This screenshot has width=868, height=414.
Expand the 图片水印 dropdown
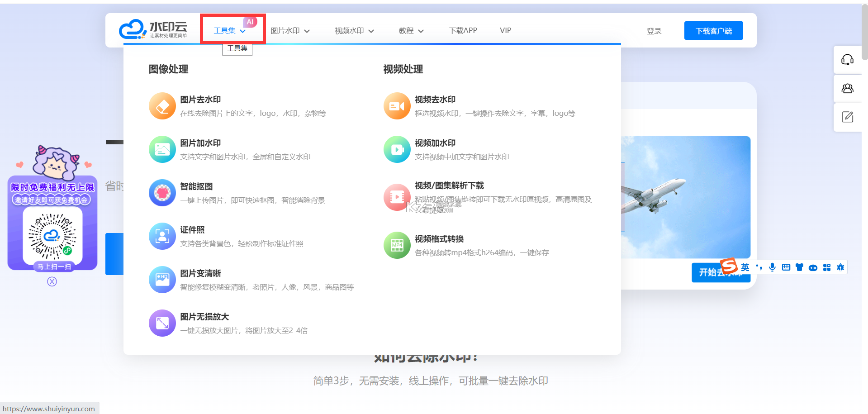(290, 31)
